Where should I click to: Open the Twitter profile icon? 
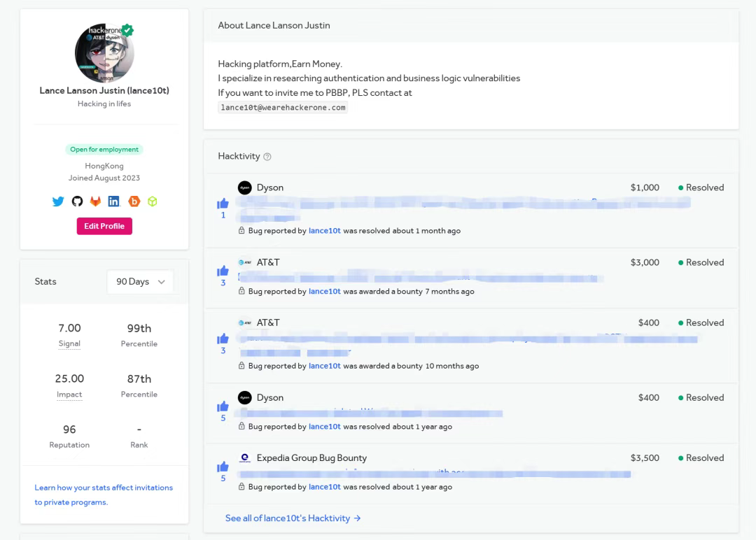tap(58, 201)
